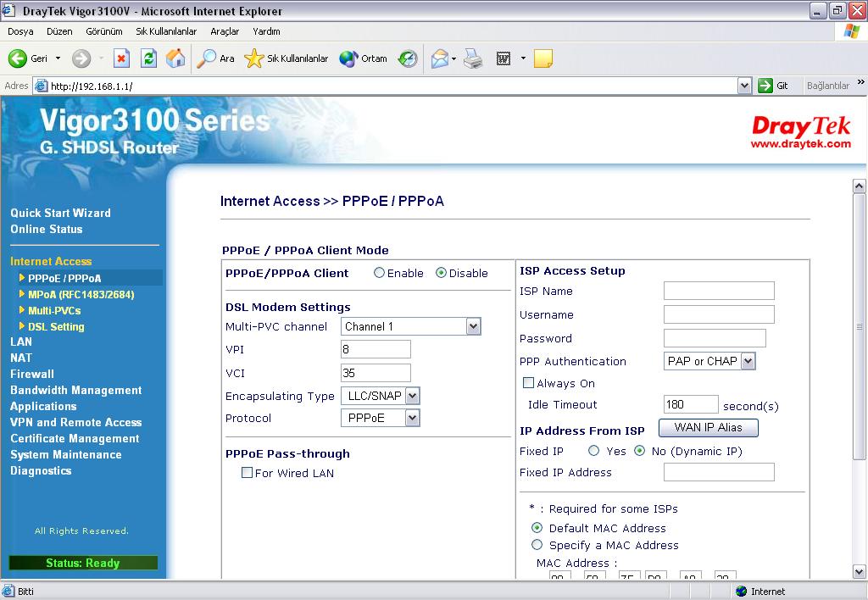Image resolution: width=868 pixels, height=600 pixels.
Task: Click the green Refresh page icon
Action: coord(148,58)
